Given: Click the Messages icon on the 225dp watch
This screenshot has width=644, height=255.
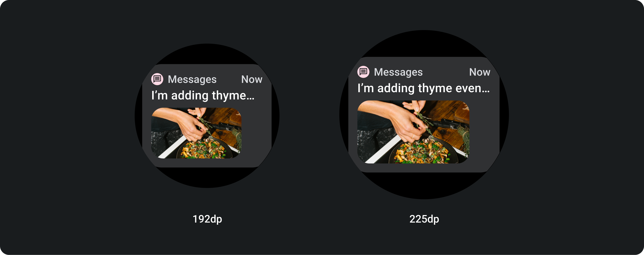Looking at the screenshot, I should tap(363, 72).
